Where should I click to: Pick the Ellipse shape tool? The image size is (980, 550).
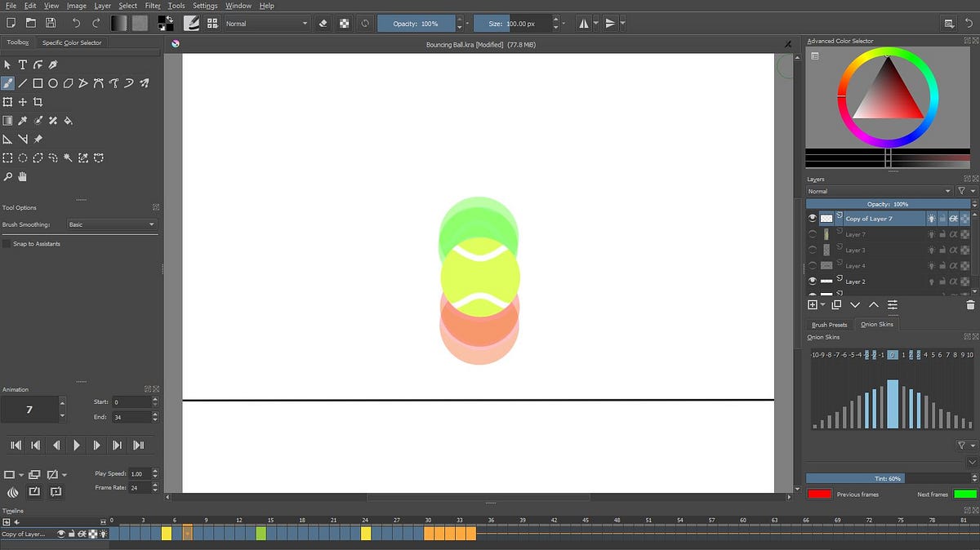click(53, 83)
